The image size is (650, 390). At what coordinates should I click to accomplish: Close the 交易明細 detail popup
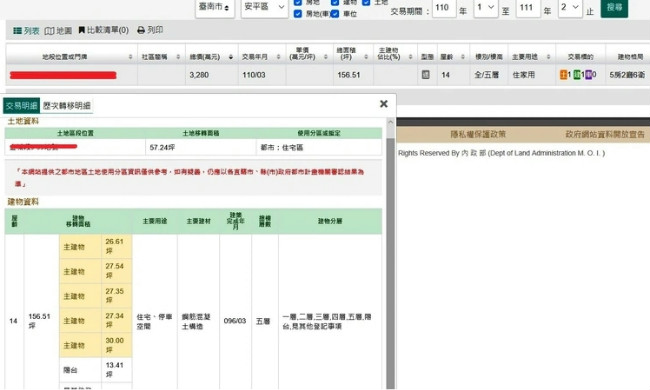click(x=384, y=104)
